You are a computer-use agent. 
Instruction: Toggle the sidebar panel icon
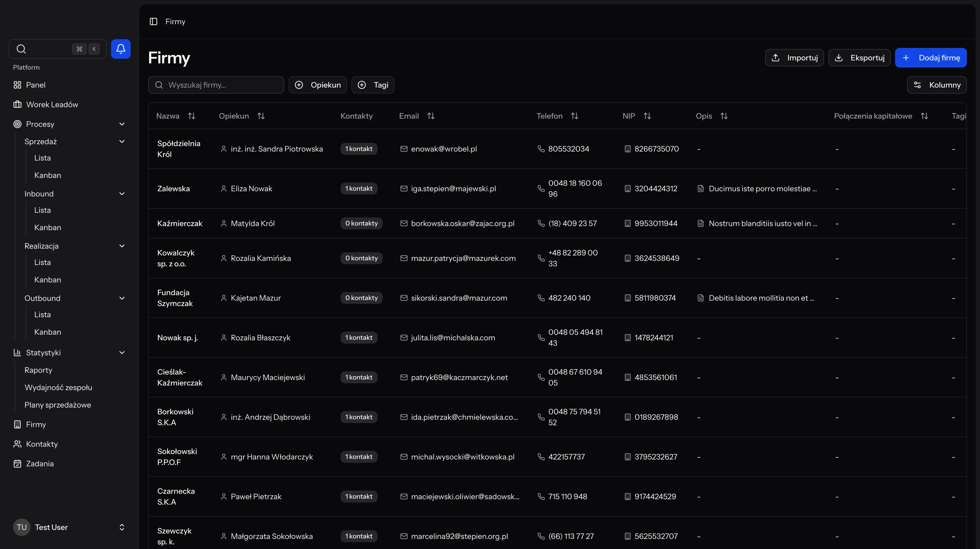pyautogui.click(x=153, y=22)
